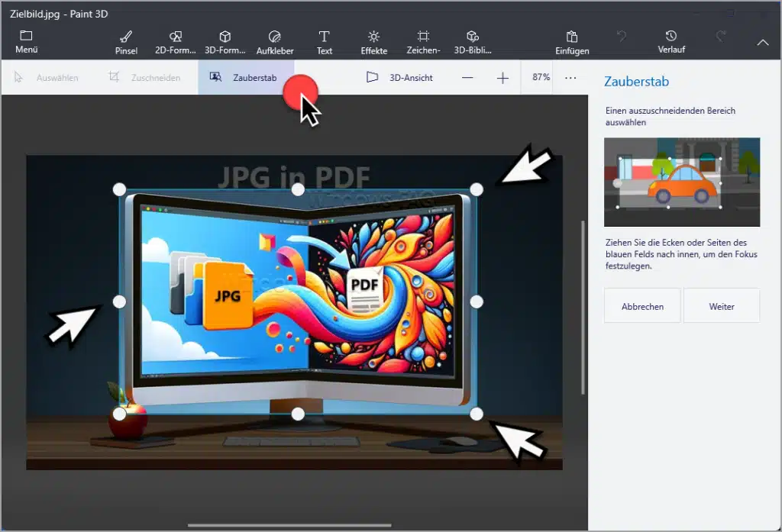Collapse the ribbon with the chevron
The width and height of the screenshot is (782, 532).
763,43
